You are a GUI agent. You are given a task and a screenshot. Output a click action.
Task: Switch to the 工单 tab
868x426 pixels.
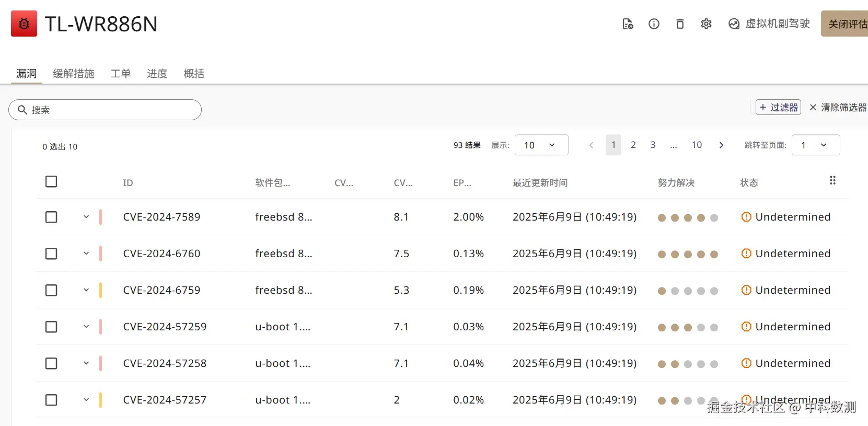121,73
